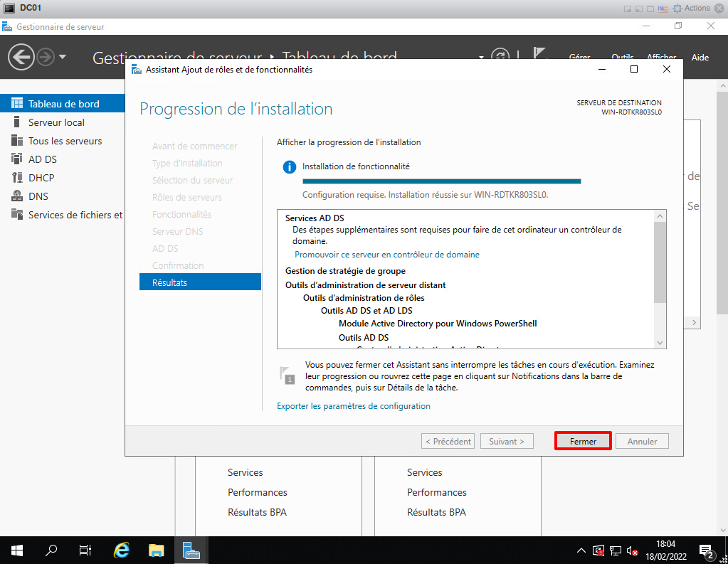
Task: Click the results list scroll down arrow
Action: click(660, 342)
